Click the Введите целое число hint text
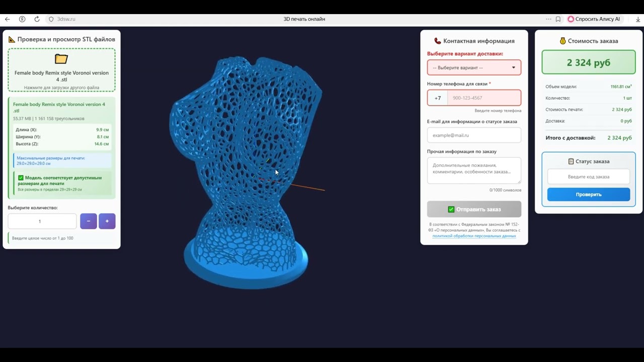Screen dimensions: 644x362 42,238
